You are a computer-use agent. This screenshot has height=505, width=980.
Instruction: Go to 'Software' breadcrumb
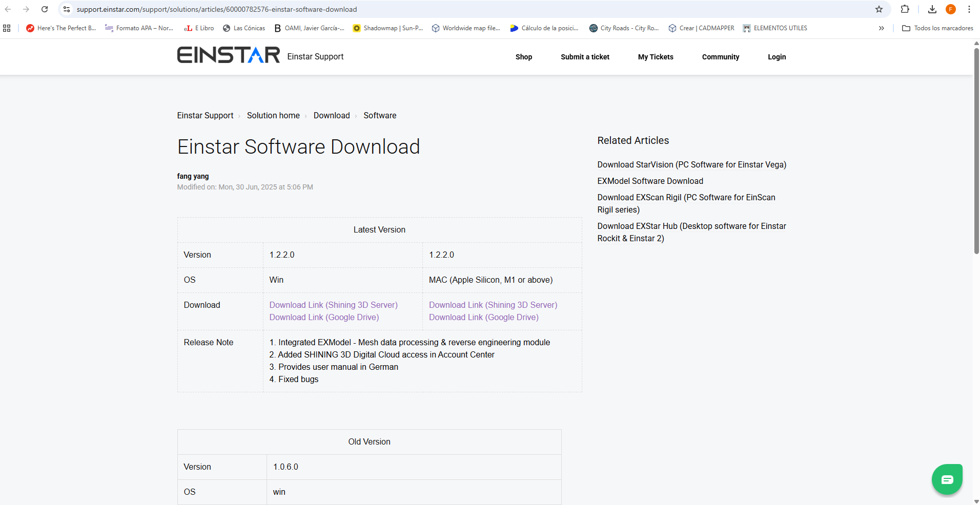coord(380,116)
